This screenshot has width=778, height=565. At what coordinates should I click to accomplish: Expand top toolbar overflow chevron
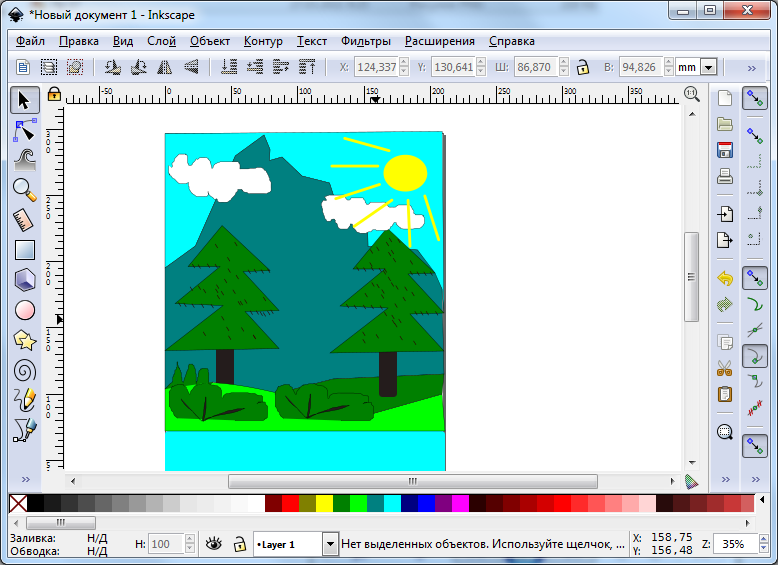(752, 68)
